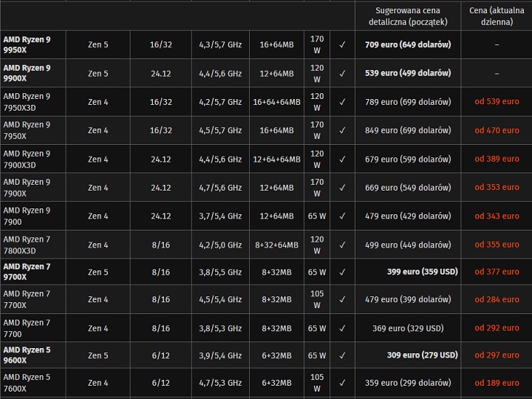Click the 'Cena (aktualna dzienna)' column header
Viewport: 532px width, 399px height.
point(497,16)
